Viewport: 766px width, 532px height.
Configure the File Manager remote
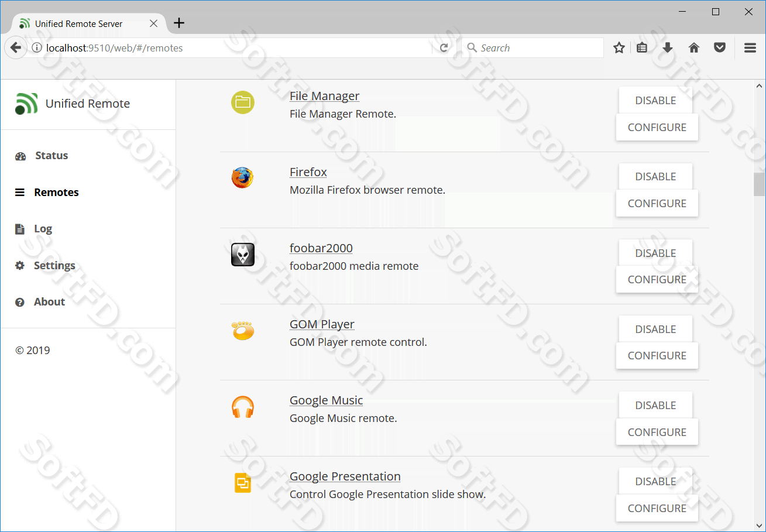657,128
